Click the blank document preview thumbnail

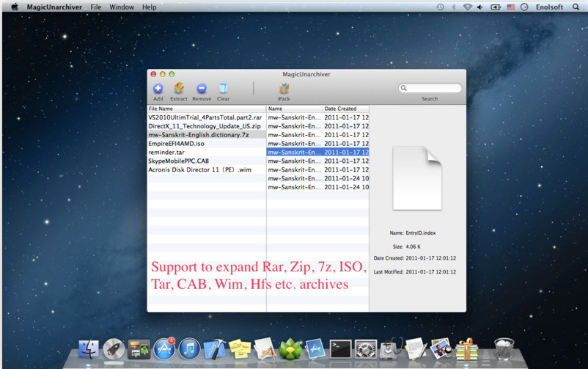(417, 178)
